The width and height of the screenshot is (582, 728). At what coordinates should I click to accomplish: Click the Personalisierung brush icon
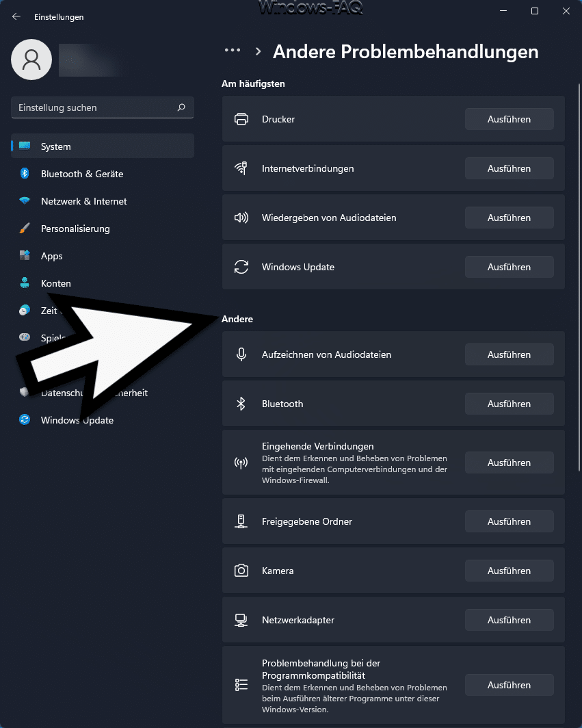pos(25,228)
